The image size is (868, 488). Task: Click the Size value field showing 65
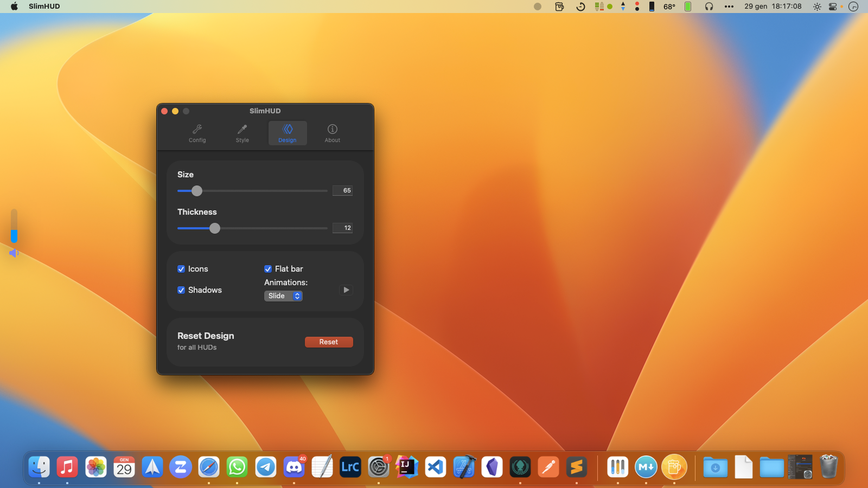click(x=342, y=190)
